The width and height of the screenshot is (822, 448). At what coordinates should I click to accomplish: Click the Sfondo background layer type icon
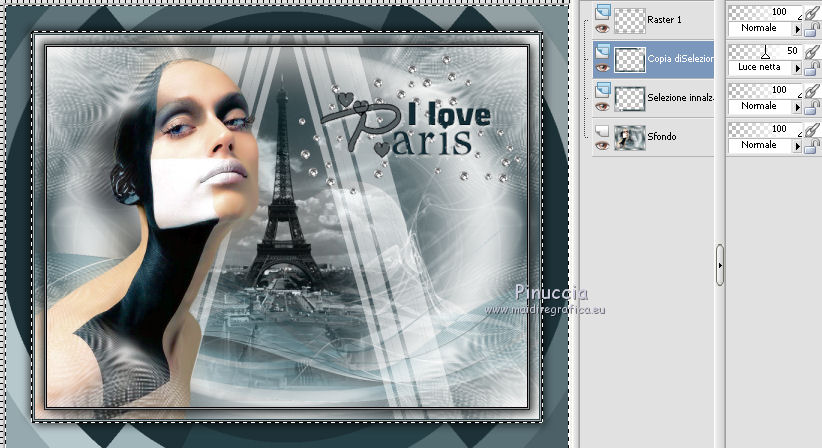coord(603,129)
